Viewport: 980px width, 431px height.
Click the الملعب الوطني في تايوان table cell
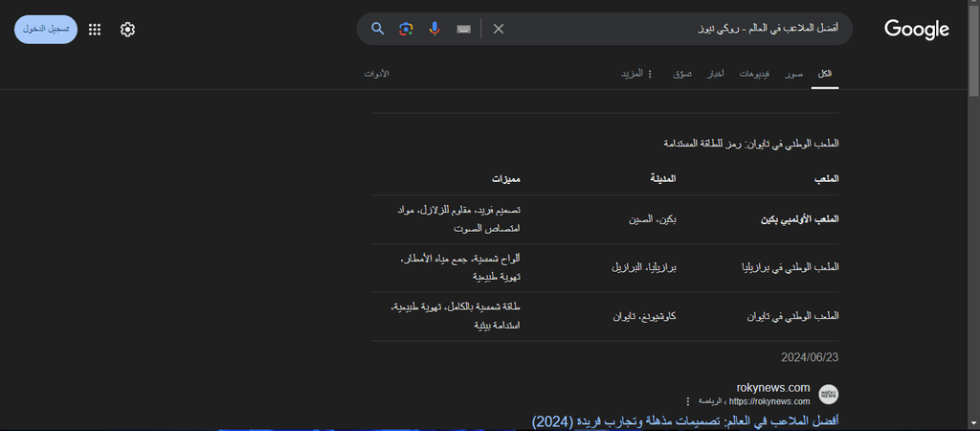(x=792, y=316)
